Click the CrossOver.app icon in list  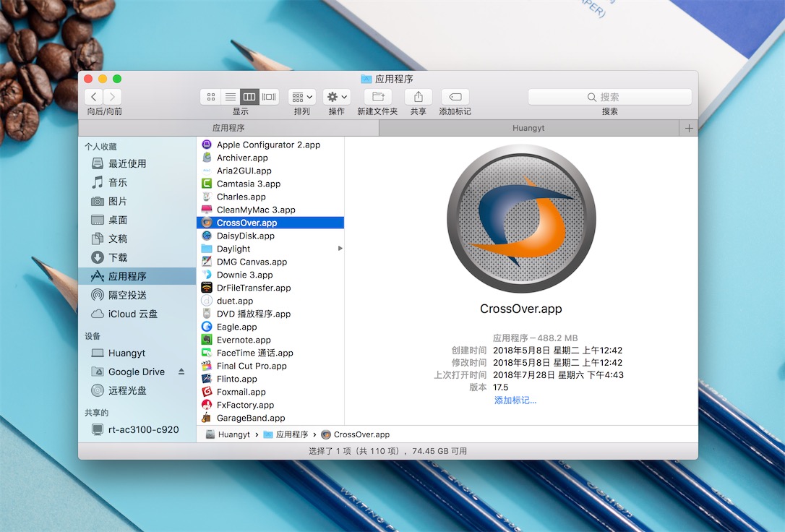pyautogui.click(x=207, y=223)
